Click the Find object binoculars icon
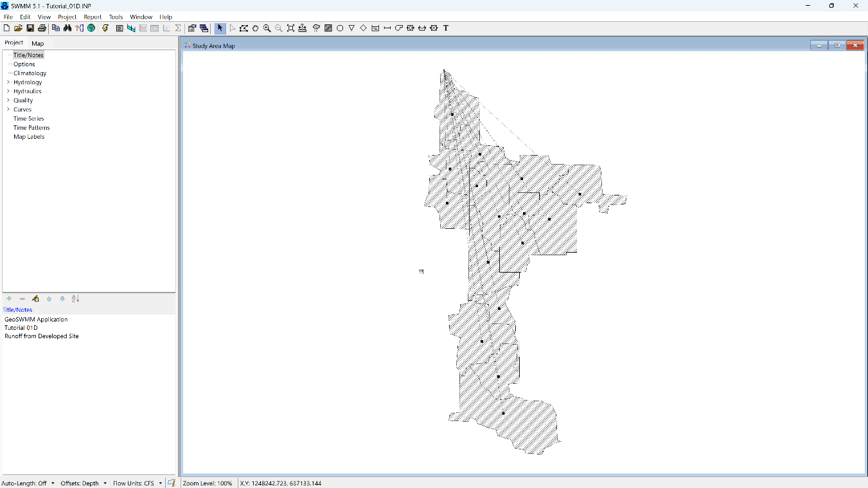 point(67,28)
